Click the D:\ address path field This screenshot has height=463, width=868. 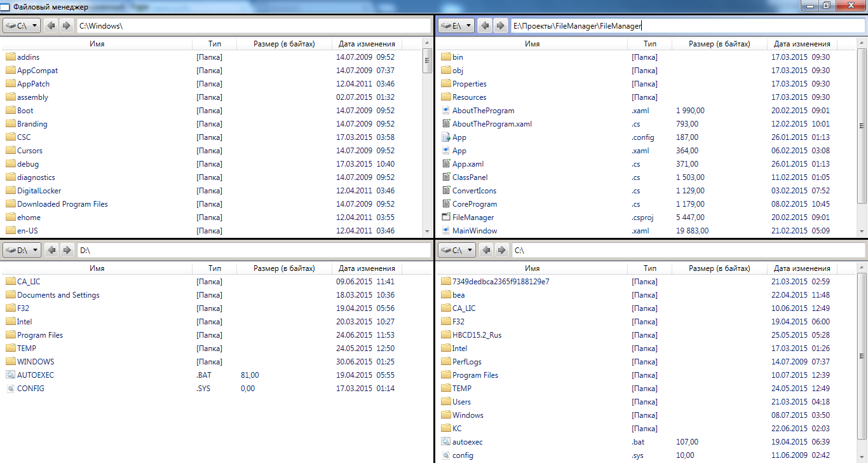(x=254, y=251)
